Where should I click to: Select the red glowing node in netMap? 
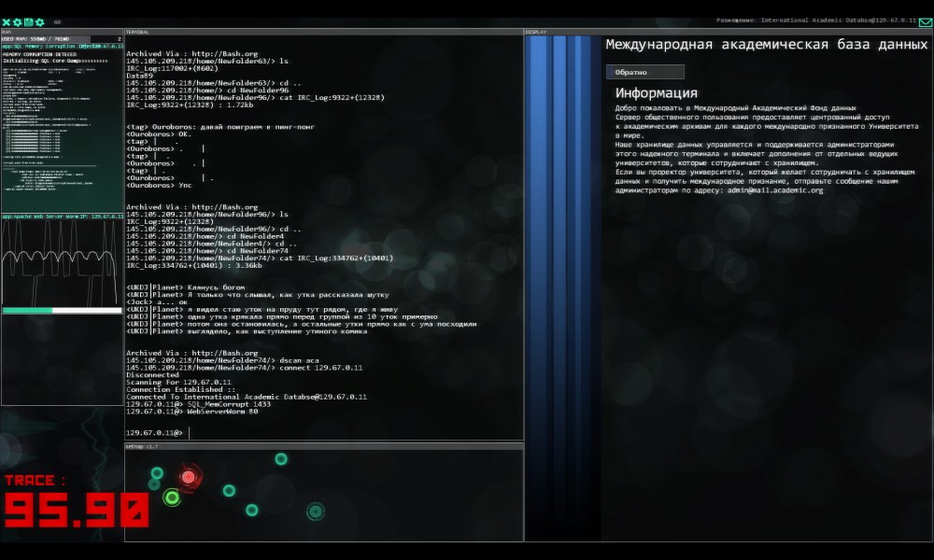point(189,477)
